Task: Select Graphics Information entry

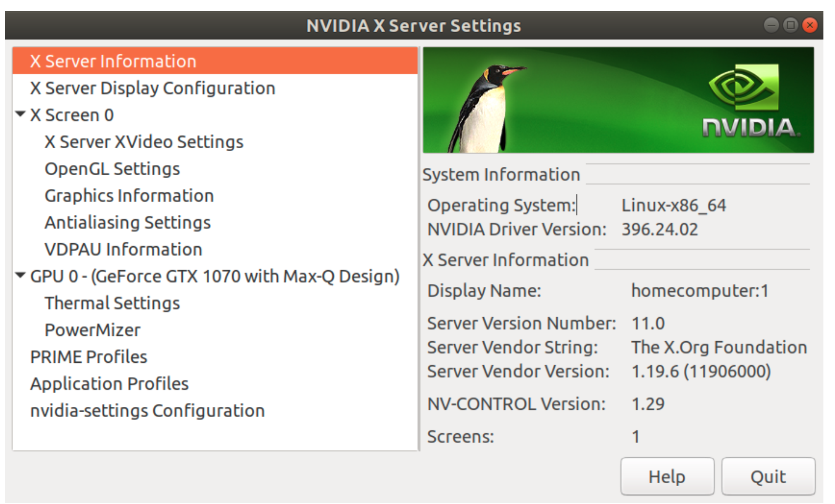Action: point(129,196)
